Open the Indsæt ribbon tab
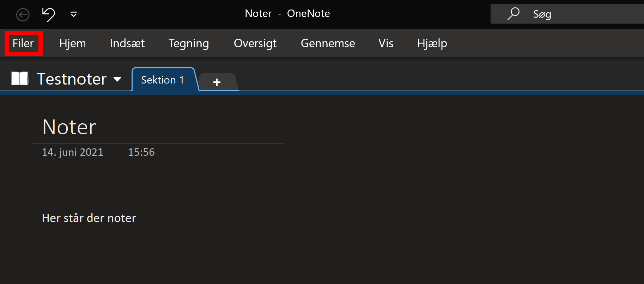The image size is (644, 284). (x=127, y=43)
